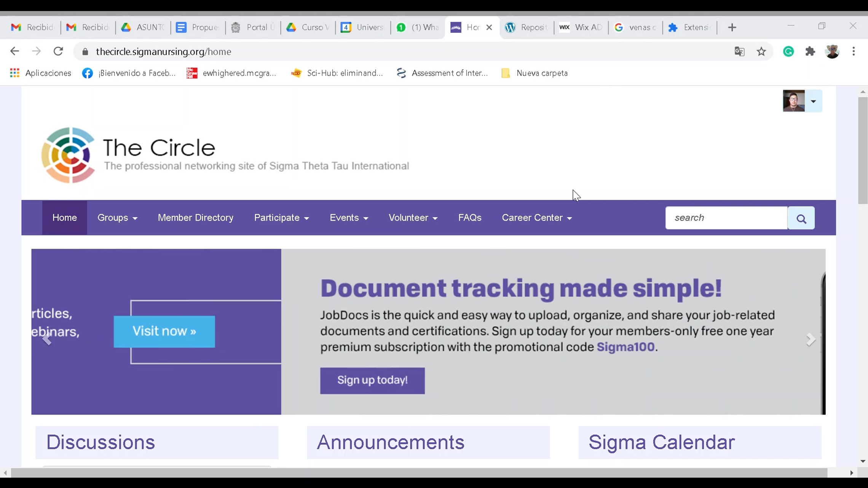Viewport: 868px width, 488px height.
Task: Click the magnifier search button
Action: pyautogui.click(x=801, y=218)
